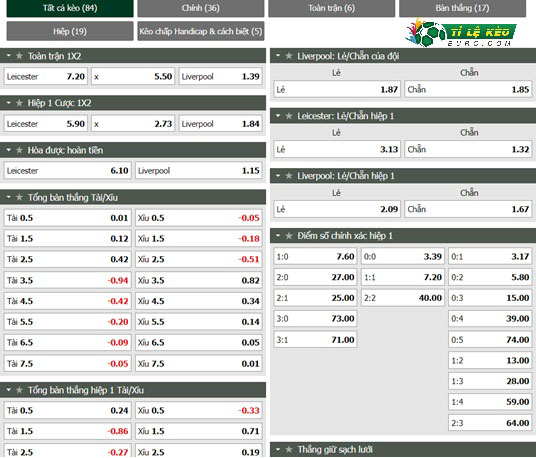
Task: Open the Tỉ Lệ Kèo logo
Action: (x=460, y=33)
